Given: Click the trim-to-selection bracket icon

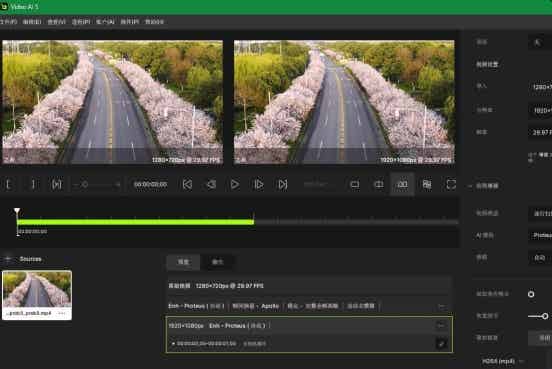Looking at the screenshot, I should pyautogui.click(x=57, y=184).
